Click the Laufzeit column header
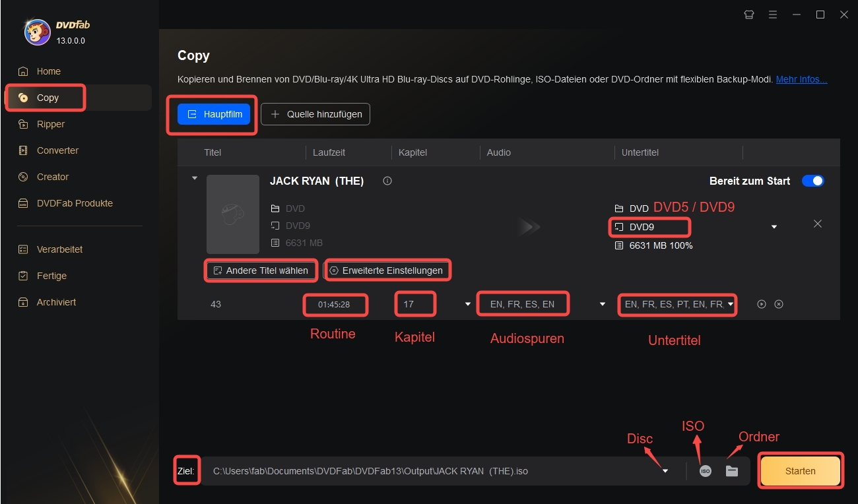Viewport: 858px width, 504px height. coord(328,152)
